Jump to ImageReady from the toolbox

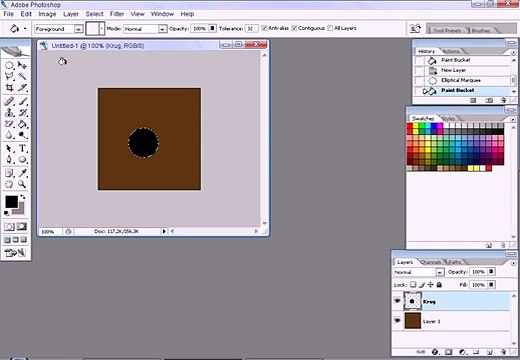pyautogui.click(x=15, y=253)
